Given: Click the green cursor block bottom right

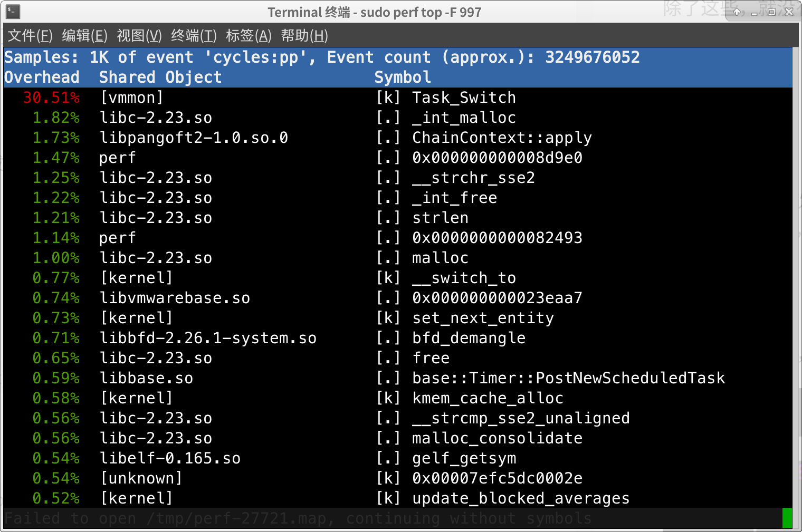Looking at the screenshot, I should (788, 517).
